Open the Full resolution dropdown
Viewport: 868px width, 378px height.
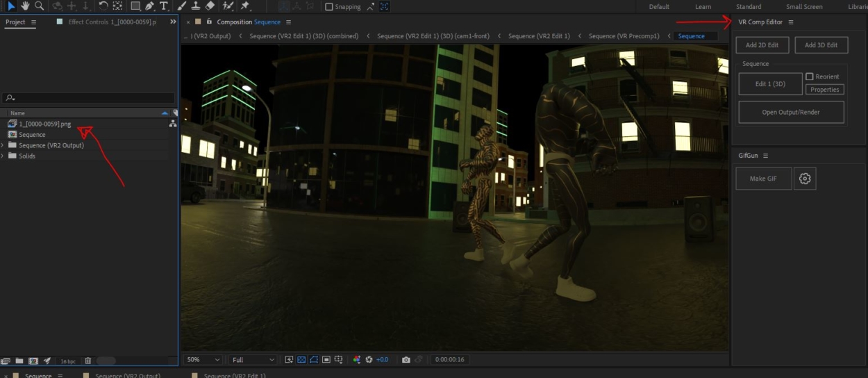click(x=253, y=359)
